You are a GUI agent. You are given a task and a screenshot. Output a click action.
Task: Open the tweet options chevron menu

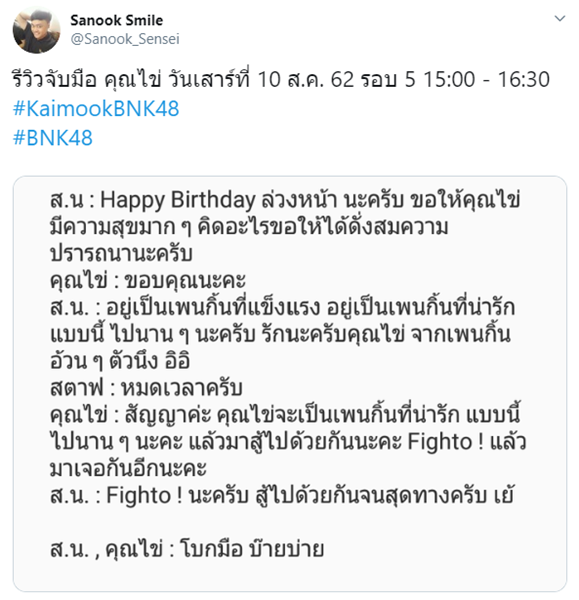(x=559, y=18)
